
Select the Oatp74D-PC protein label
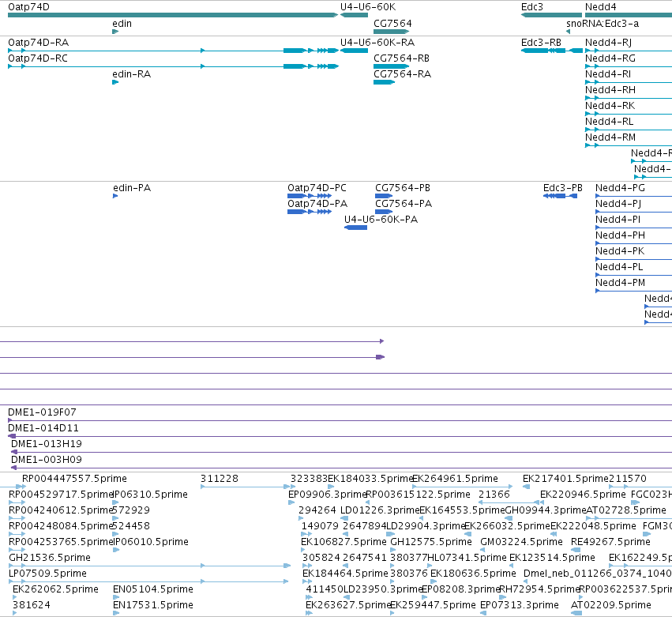(x=317, y=188)
